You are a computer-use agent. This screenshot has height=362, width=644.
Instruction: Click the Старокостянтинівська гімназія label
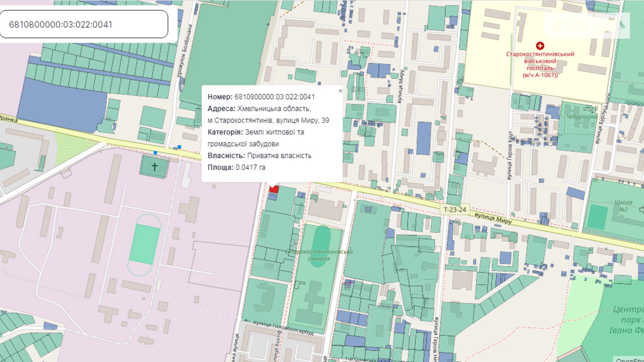319,255
